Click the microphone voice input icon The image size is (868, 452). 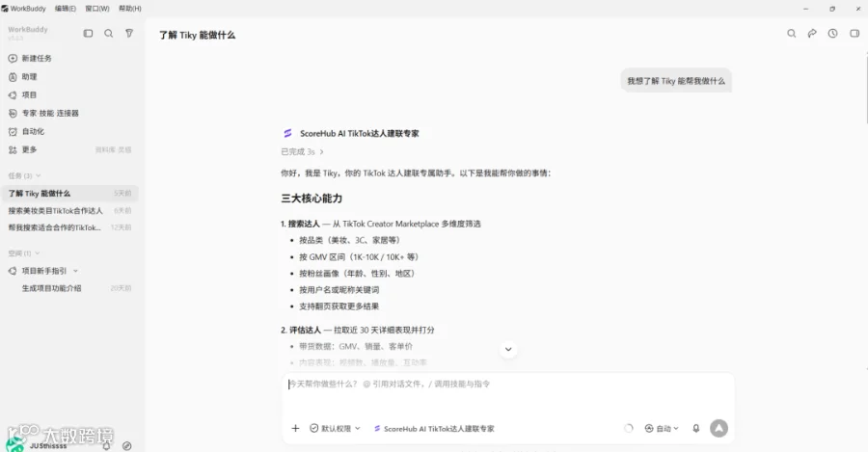[x=695, y=428]
